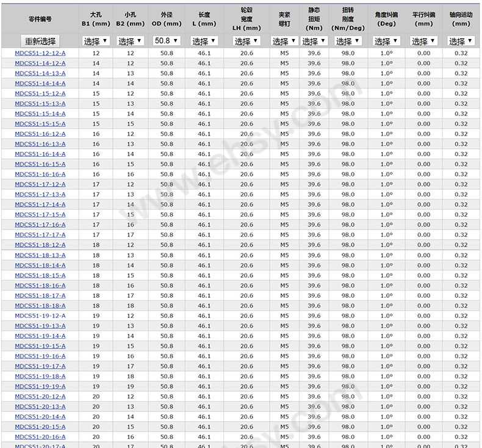Open the 外径 OD 50.8 dropdown
Screen dimensions: 482x448
pos(167,40)
